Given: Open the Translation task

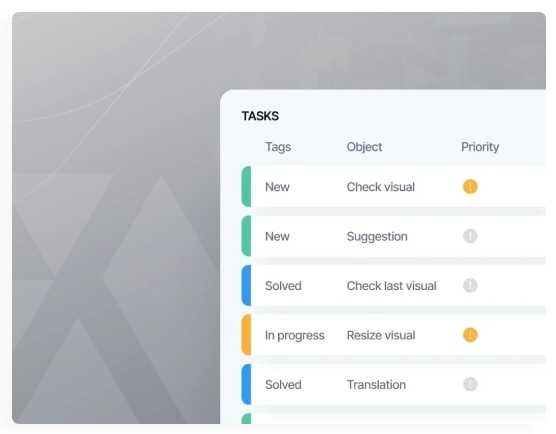Looking at the screenshot, I should click(x=376, y=385).
